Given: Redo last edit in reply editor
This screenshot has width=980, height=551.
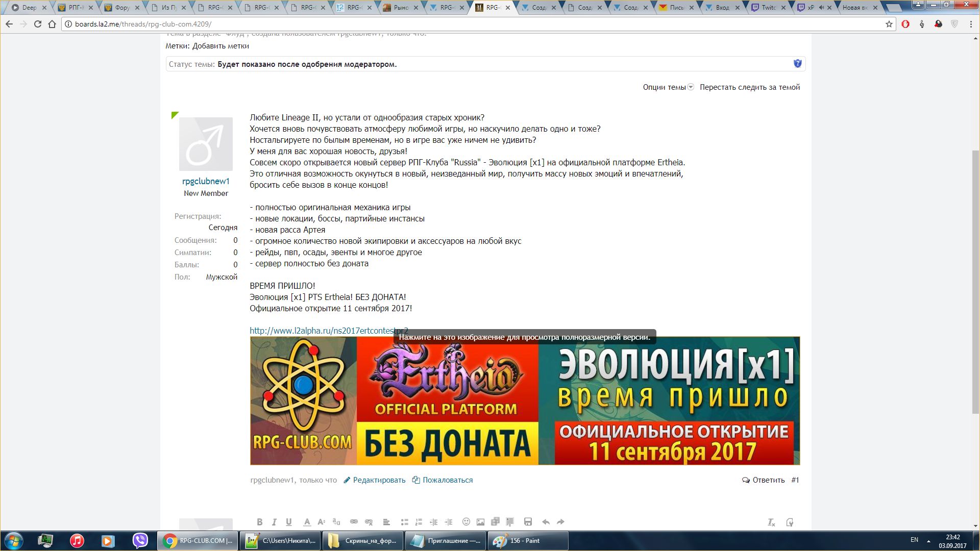Looking at the screenshot, I should click(560, 522).
